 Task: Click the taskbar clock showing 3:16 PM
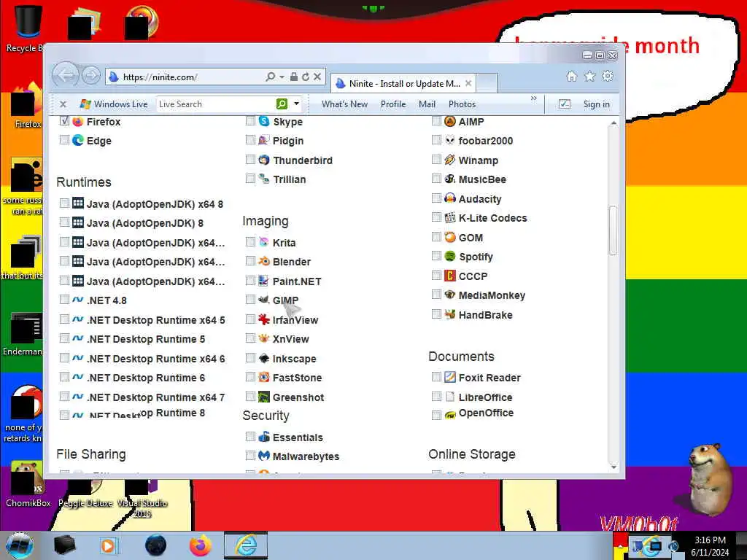point(710,540)
